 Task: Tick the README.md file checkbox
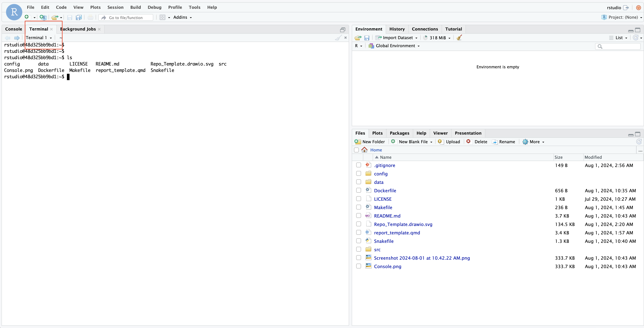click(358, 216)
